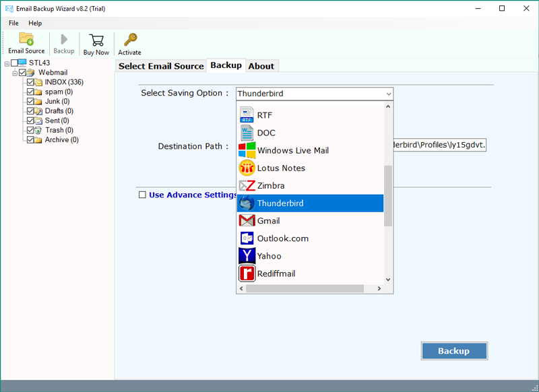Click the horizontal scroll right arrow
The width and height of the screenshot is (539, 392).
click(x=379, y=288)
